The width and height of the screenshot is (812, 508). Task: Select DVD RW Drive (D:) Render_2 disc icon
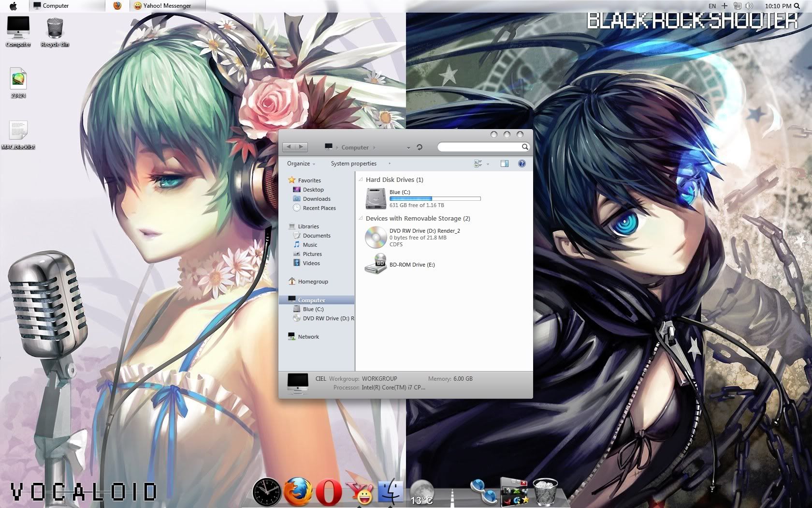coord(376,238)
